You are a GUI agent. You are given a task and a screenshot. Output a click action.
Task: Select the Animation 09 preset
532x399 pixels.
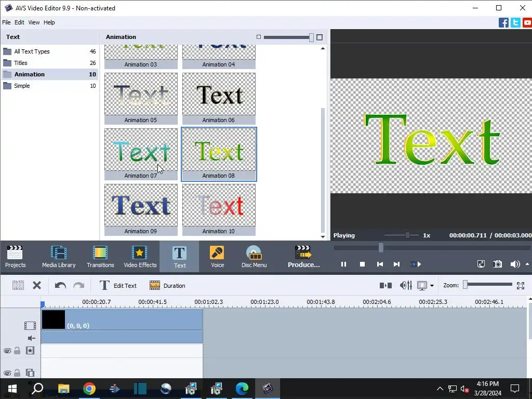click(x=141, y=210)
